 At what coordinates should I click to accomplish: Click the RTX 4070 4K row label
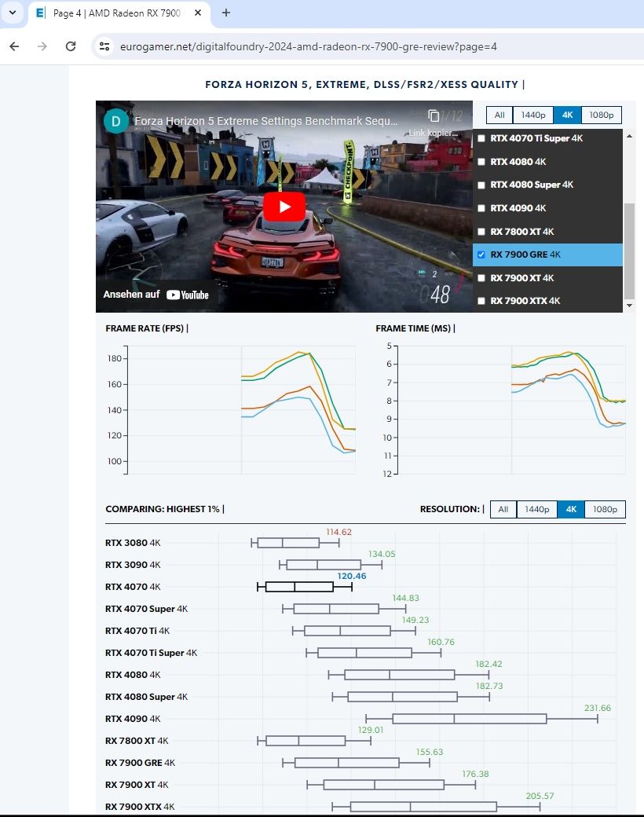pos(133,587)
